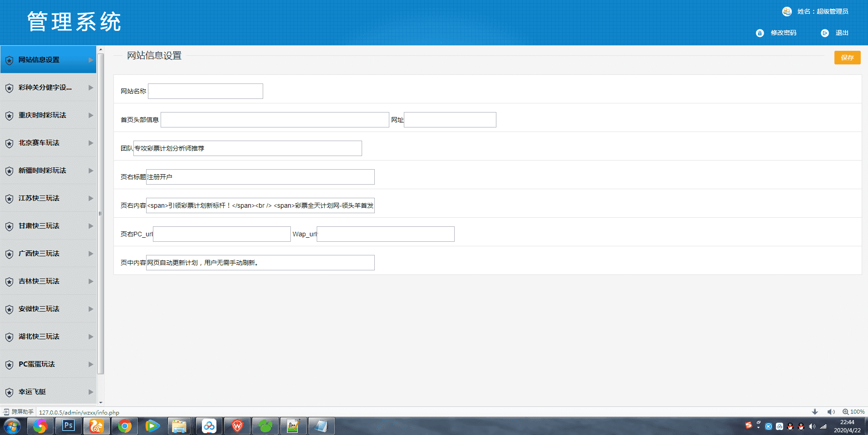The width and height of the screenshot is (868, 435).
Task: Click the logout icon beside 退出
Action: tap(824, 33)
